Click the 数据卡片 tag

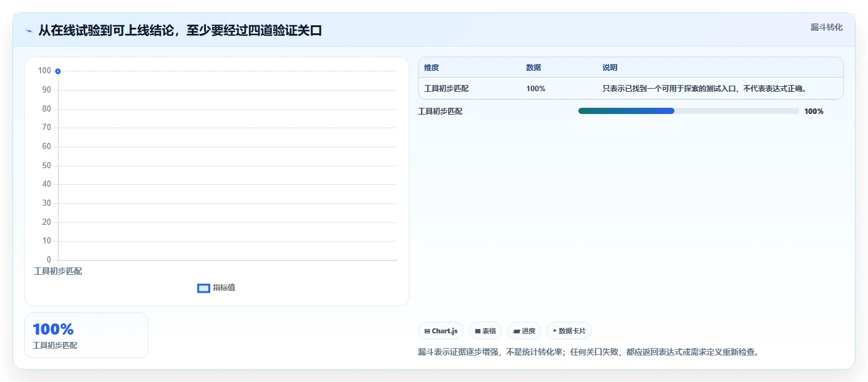(x=569, y=331)
